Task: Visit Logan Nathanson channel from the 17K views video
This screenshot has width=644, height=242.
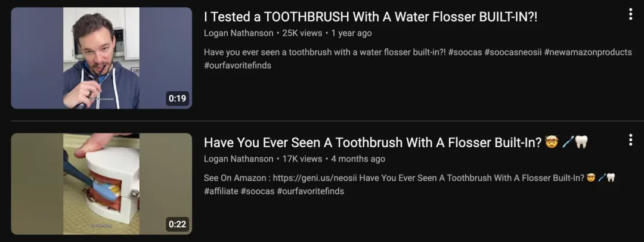Action: click(x=239, y=159)
